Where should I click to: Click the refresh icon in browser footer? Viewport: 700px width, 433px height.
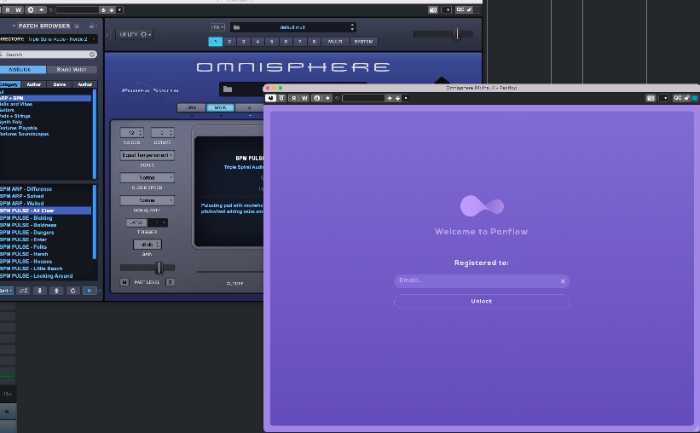73,291
